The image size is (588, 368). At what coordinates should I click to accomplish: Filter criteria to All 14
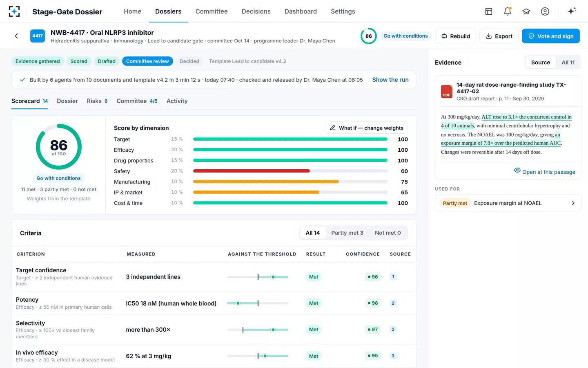point(313,233)
